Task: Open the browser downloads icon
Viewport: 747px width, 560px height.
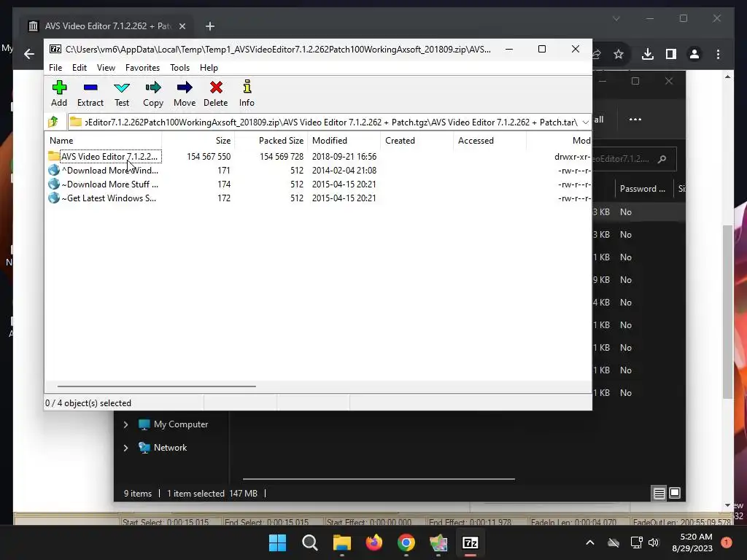Action: pos(648,54)
